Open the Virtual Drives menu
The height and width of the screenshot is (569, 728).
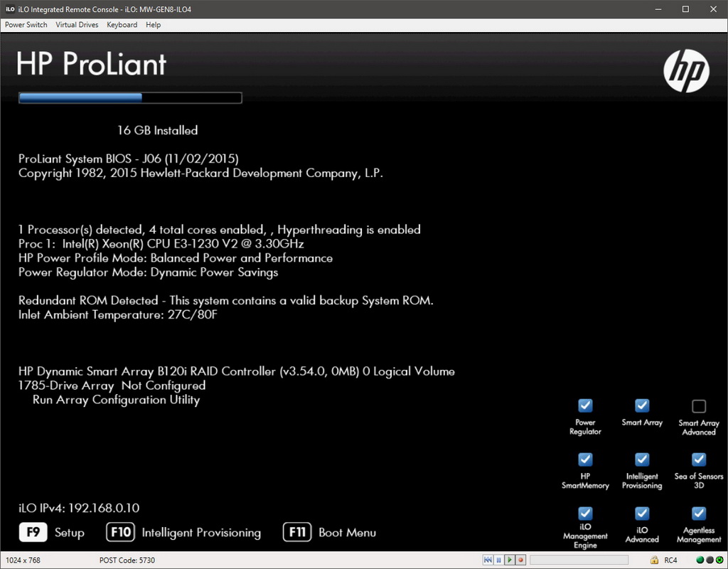[x=77, y=25]
